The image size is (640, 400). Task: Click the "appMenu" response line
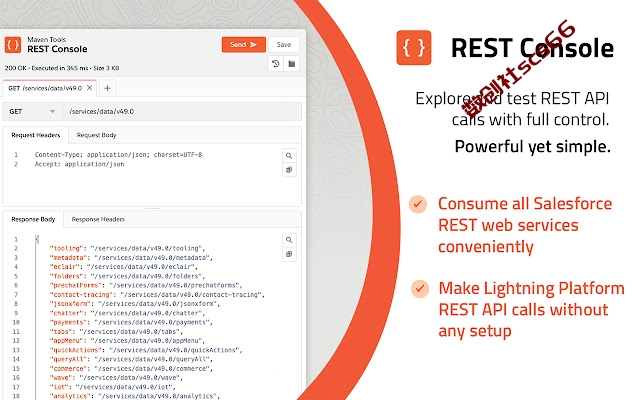127,341
